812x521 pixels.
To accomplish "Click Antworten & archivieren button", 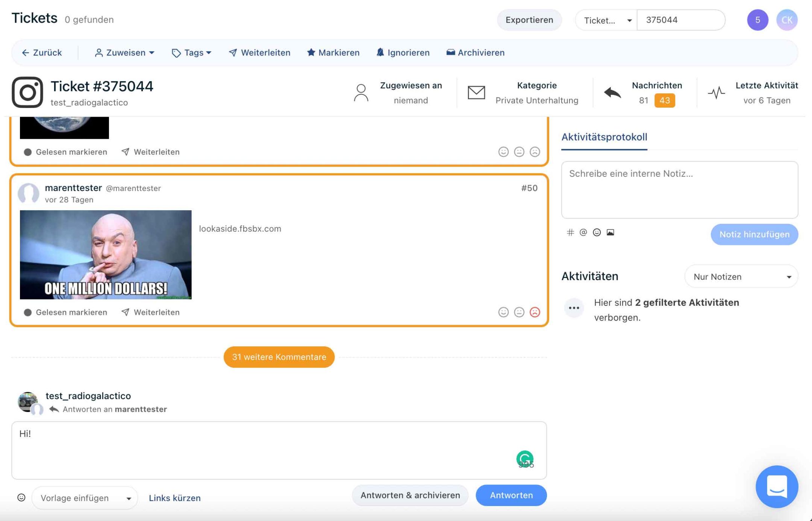I will pyautogui.click(x=410, y=495).
